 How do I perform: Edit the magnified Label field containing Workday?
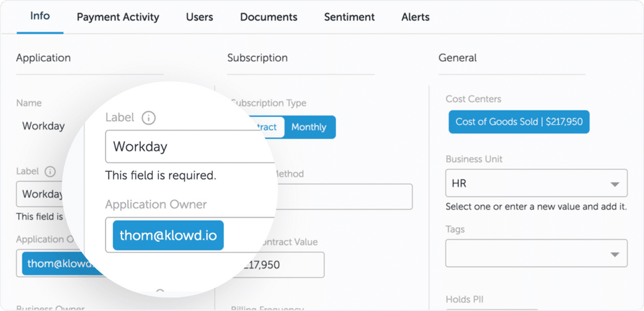coord(188,146)
